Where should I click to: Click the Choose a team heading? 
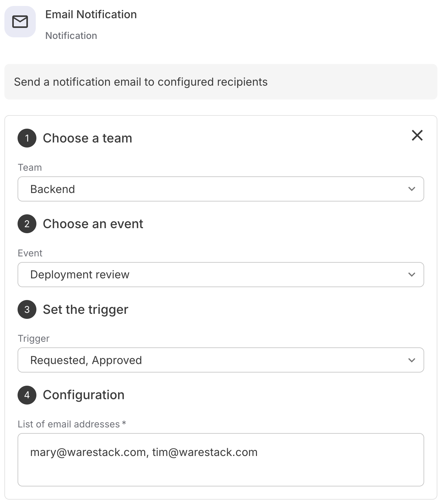click(88, 138)
